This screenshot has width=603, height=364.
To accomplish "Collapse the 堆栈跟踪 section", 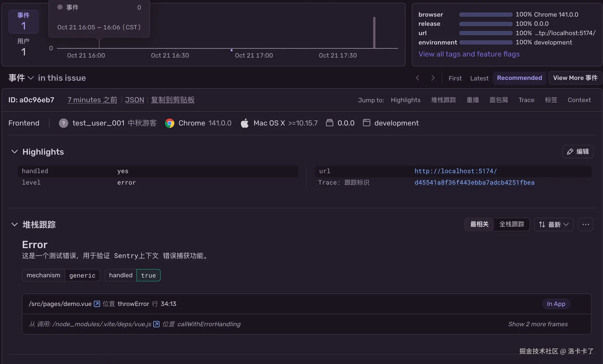I will [x=15, y=224].
